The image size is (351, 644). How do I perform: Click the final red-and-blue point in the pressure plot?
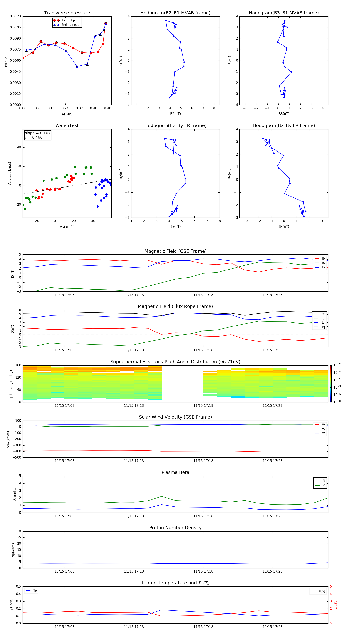pos(106,23)
